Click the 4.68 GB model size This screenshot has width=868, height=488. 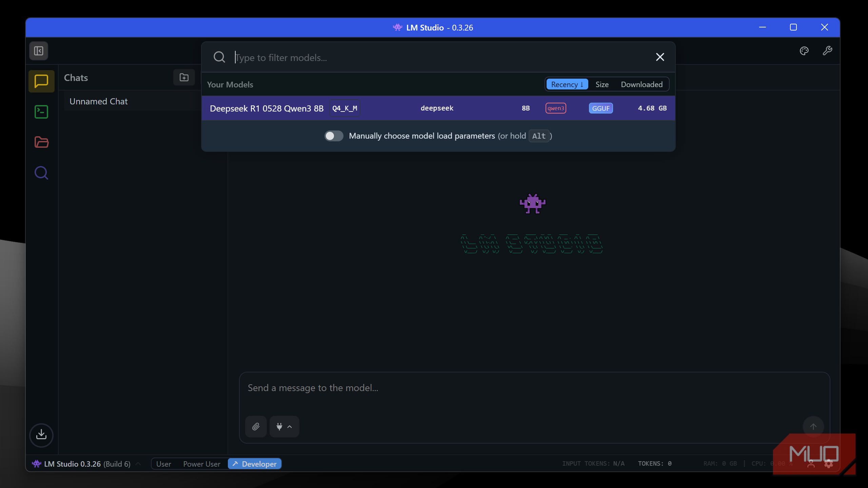point(652,108)
